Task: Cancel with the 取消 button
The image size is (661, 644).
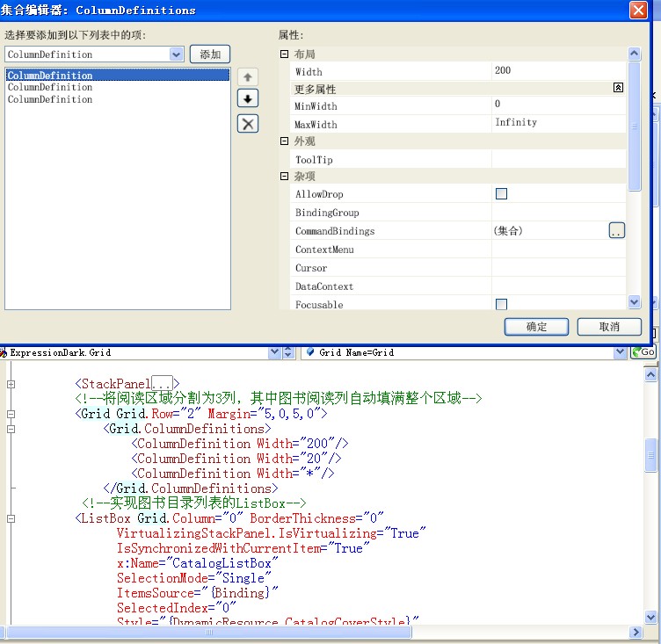Action: click(x=609, y=327)
